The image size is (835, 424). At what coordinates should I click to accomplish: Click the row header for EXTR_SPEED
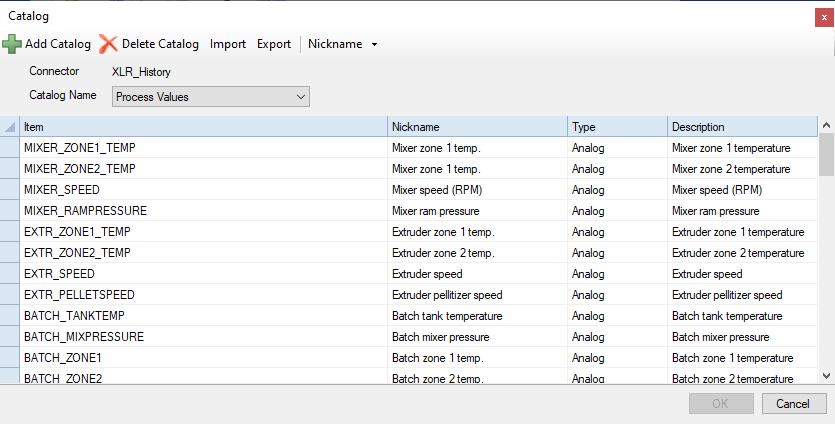[x=10, y=274]
